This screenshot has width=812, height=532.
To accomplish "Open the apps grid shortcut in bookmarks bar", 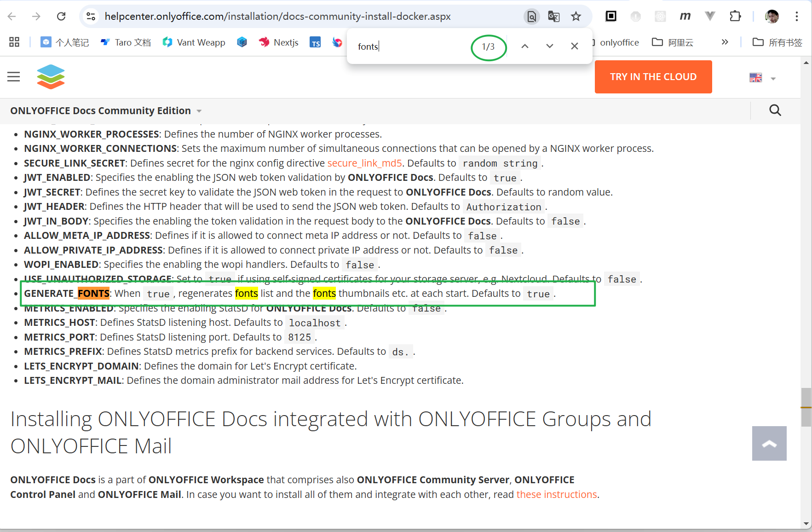I will 14,42.
